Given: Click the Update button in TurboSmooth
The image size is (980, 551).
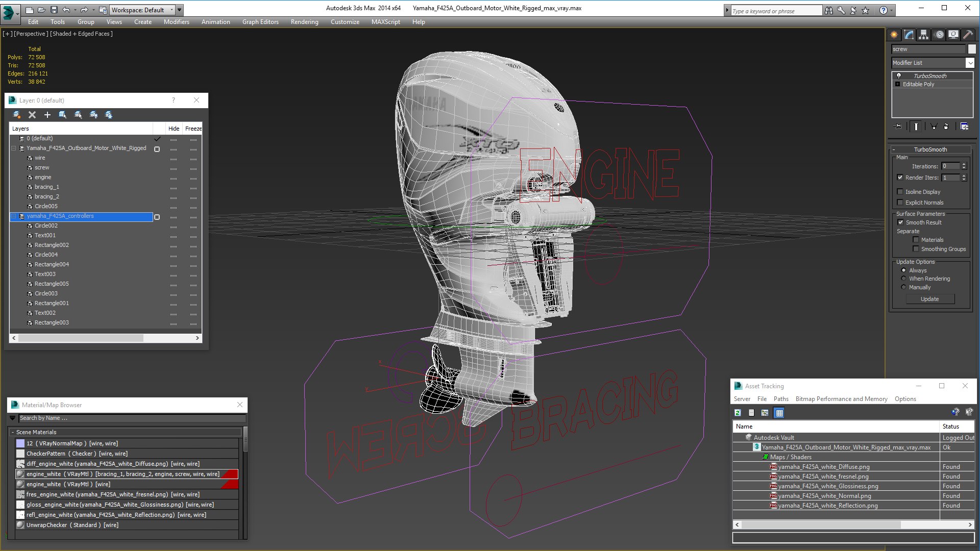Looking at the screenshot, I should [929, 299].
